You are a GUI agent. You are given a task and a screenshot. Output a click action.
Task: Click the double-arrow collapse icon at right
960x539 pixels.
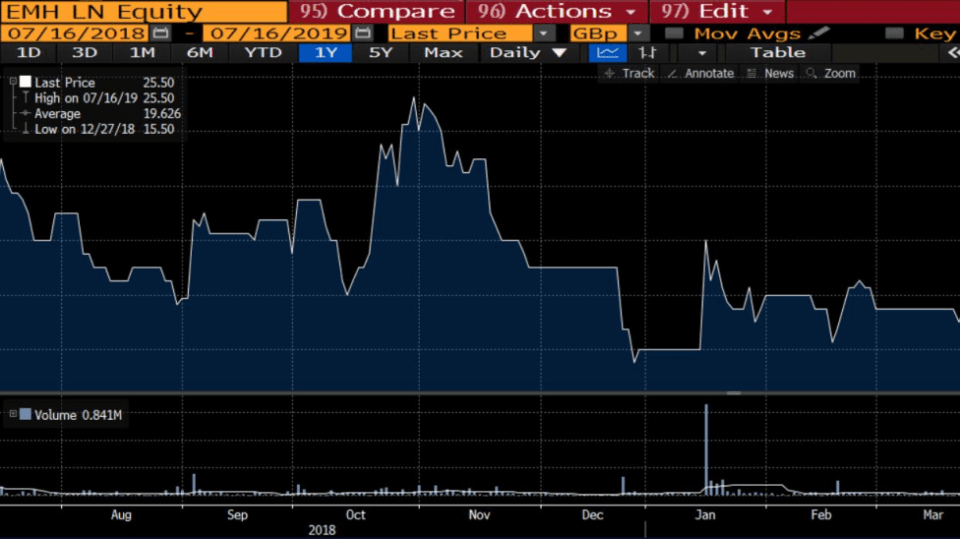(953, 53)
